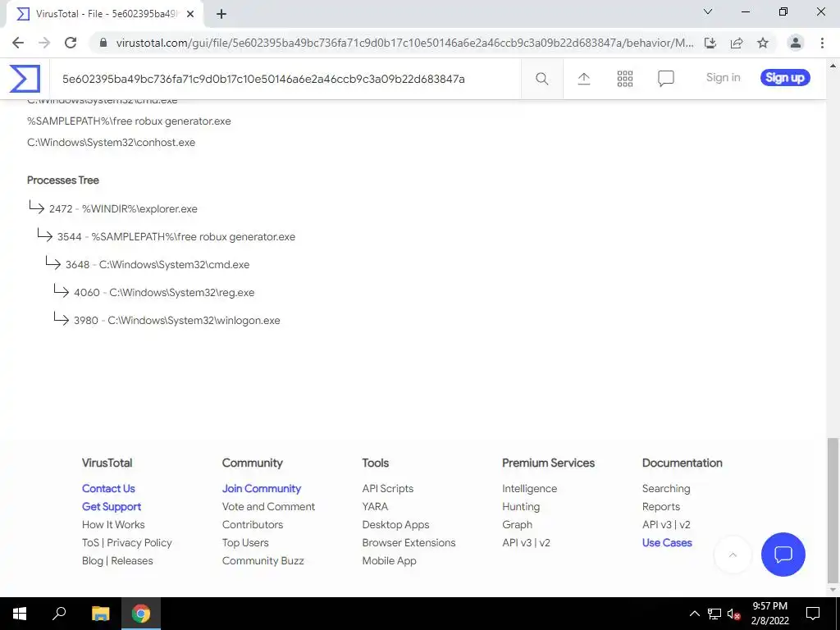This screenshot has width=840, height=630.
Task: Click the install app icon in address bar
Action: 710,43
